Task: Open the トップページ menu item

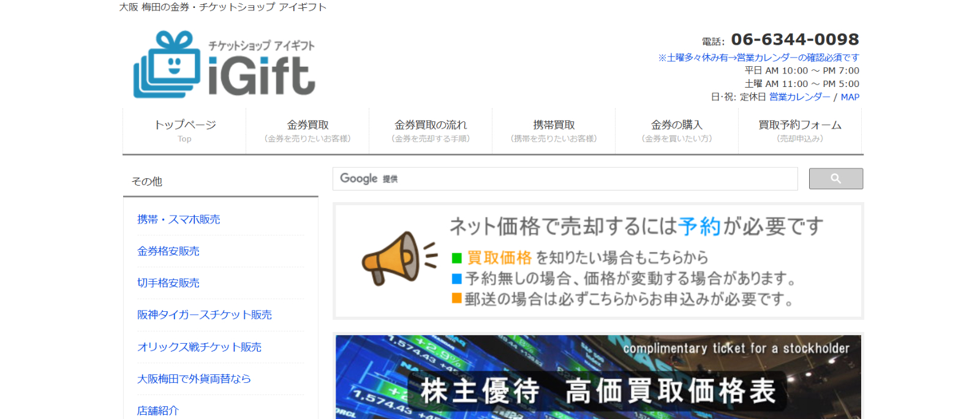Action: point(184,130)
